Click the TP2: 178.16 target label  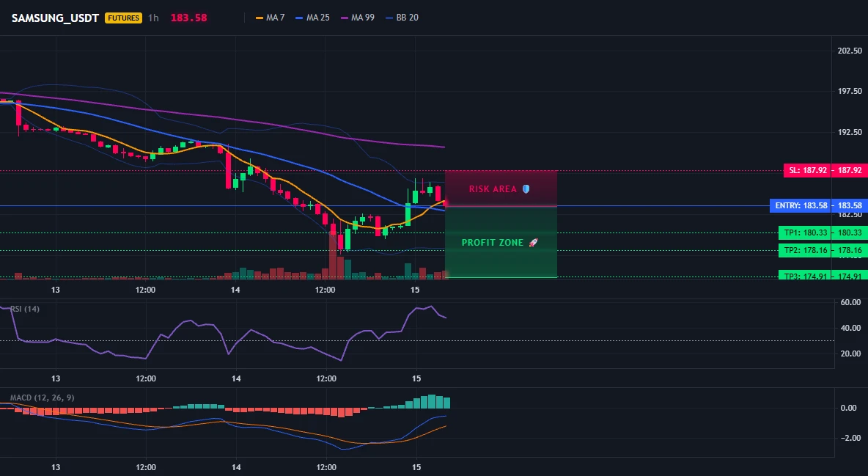(x=806, y=250)
